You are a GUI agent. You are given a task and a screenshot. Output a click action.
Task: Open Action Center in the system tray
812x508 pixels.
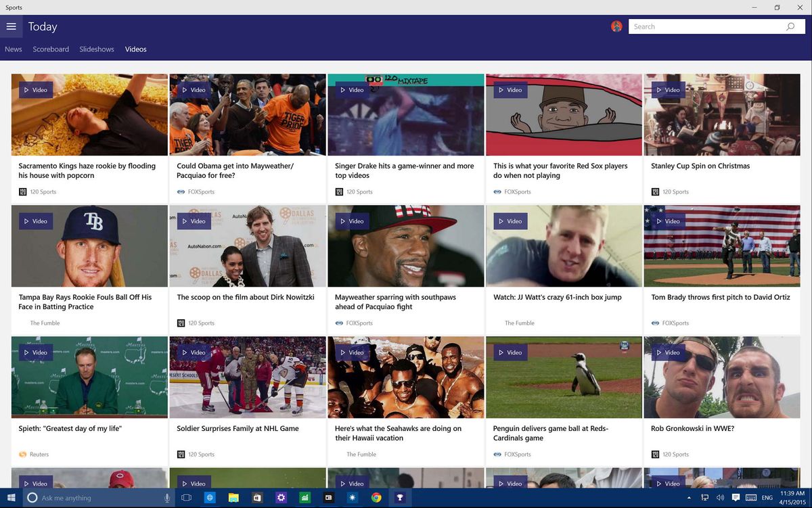(736, 498)
